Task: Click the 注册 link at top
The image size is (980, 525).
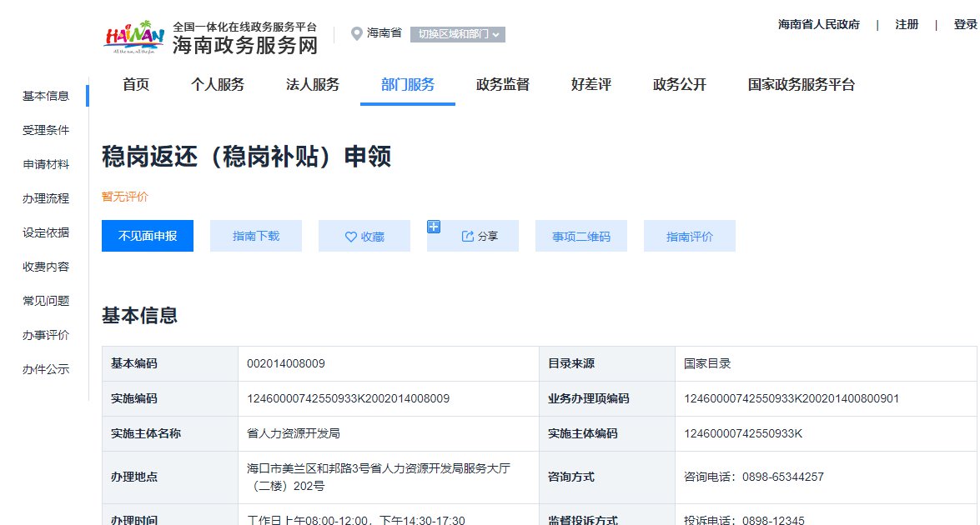Action: (907, 24)
